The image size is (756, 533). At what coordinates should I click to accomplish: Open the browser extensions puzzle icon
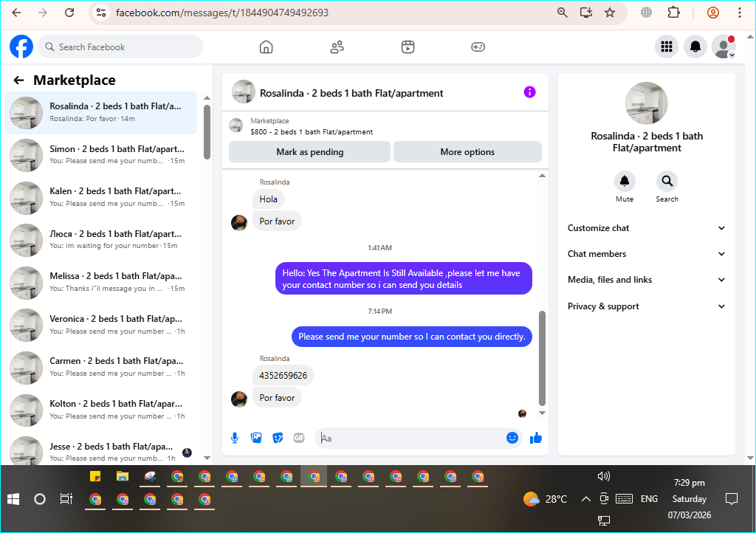pyautogui.click(x=673, y=13)
